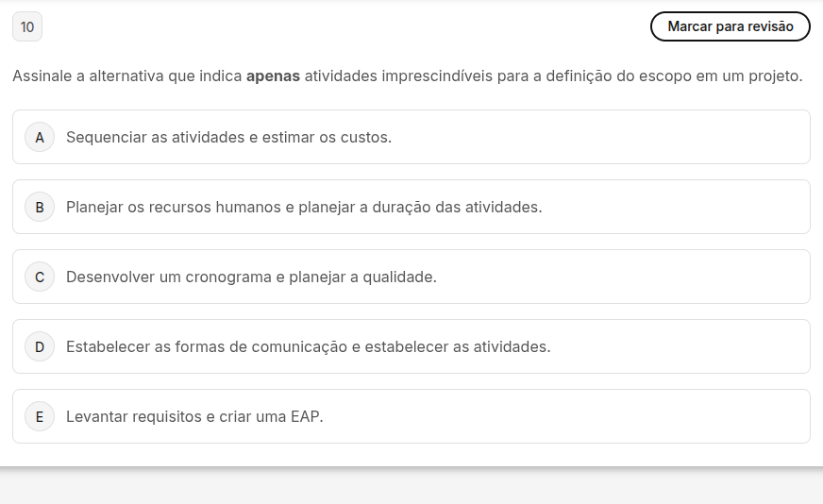Choose the letter B circle
823x504 pixels.
40,207
